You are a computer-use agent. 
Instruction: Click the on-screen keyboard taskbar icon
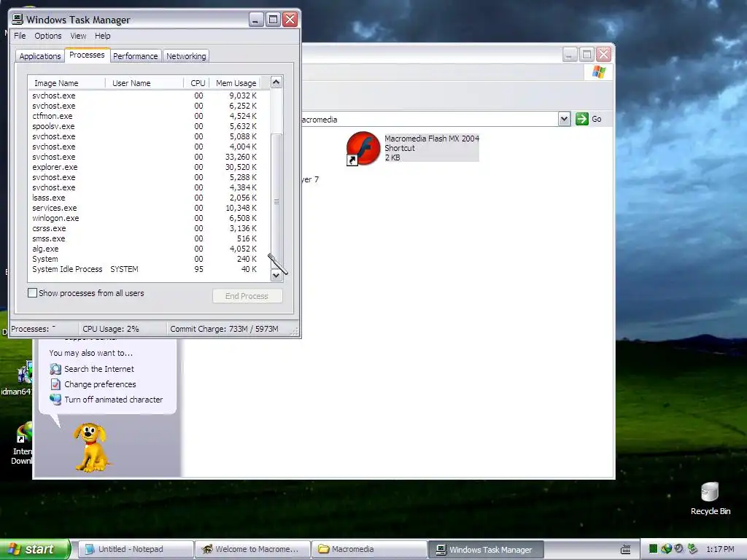626,550
